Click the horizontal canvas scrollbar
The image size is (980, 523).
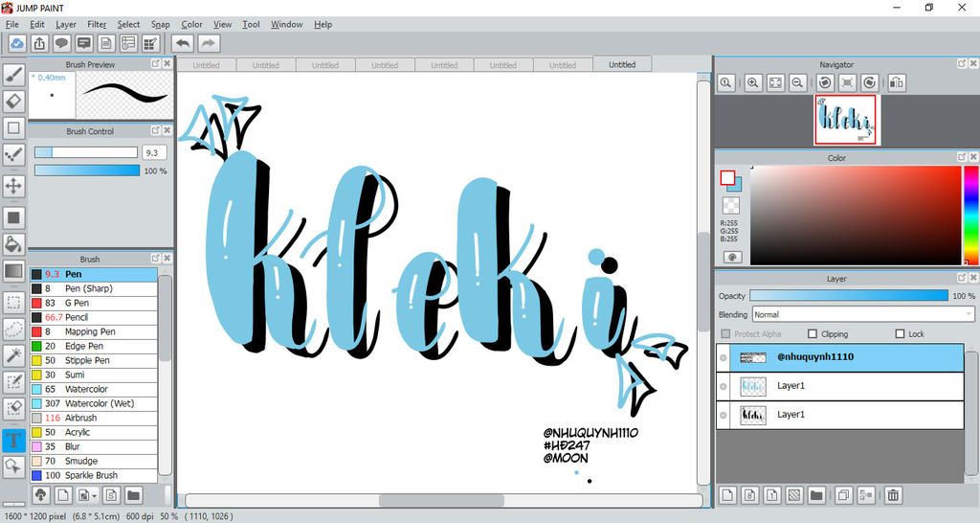pos(442,500)
